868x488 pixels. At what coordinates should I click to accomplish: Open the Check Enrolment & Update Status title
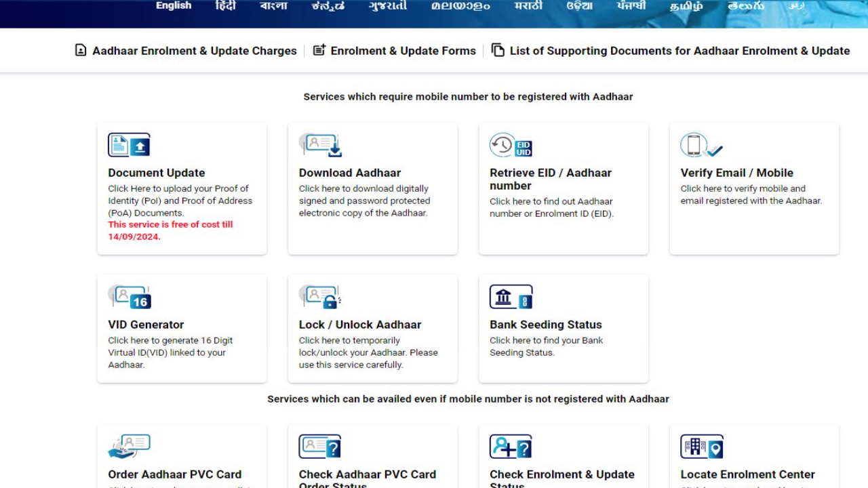(x=562, y=479)
